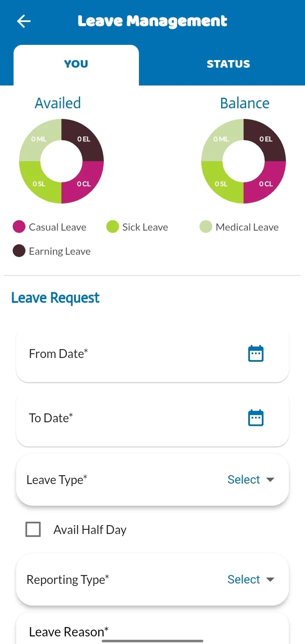Enable the Avail Half Day checkbox
305x644 pixels.
[x=33, y=529]
